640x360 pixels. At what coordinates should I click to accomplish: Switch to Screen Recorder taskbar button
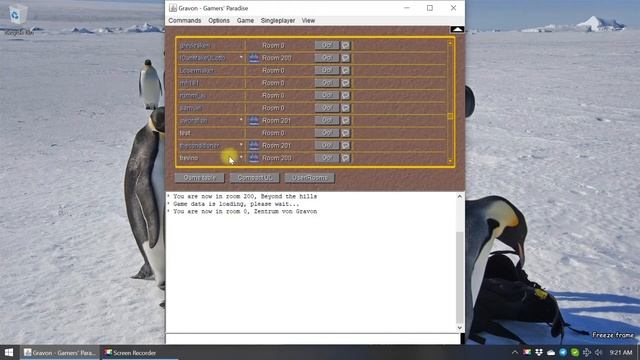pos(131,353)
